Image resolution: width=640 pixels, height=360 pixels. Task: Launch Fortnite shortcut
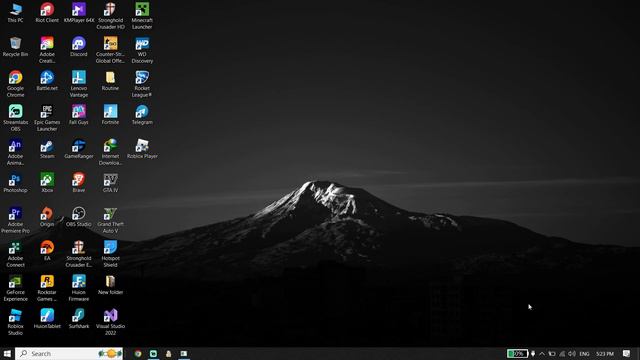[110, 115]
